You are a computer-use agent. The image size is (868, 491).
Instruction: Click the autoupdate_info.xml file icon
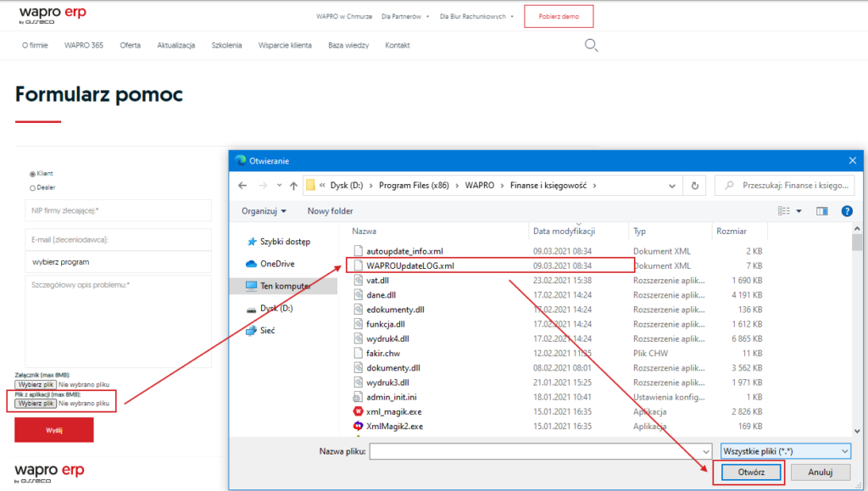(x=359, y=251)
